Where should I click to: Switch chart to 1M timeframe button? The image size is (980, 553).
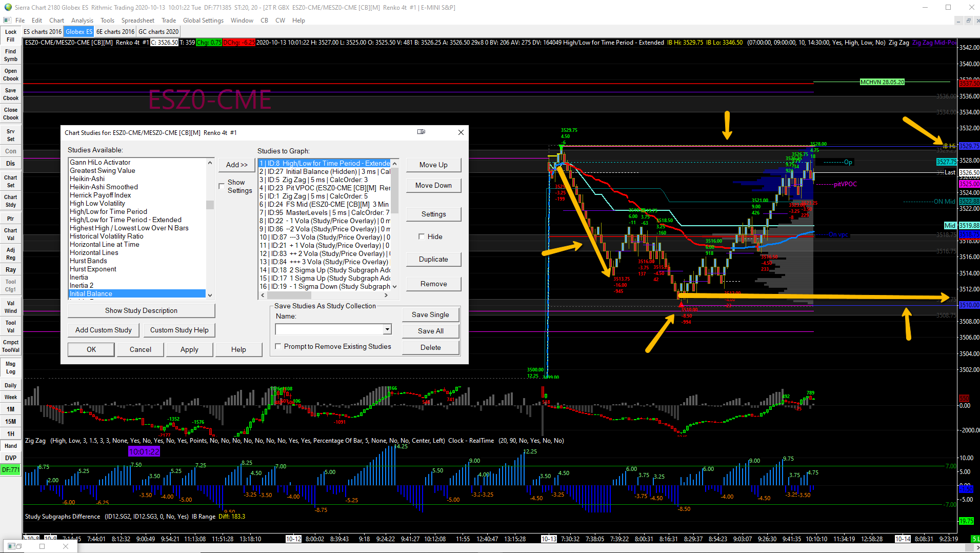coord(11,409)
